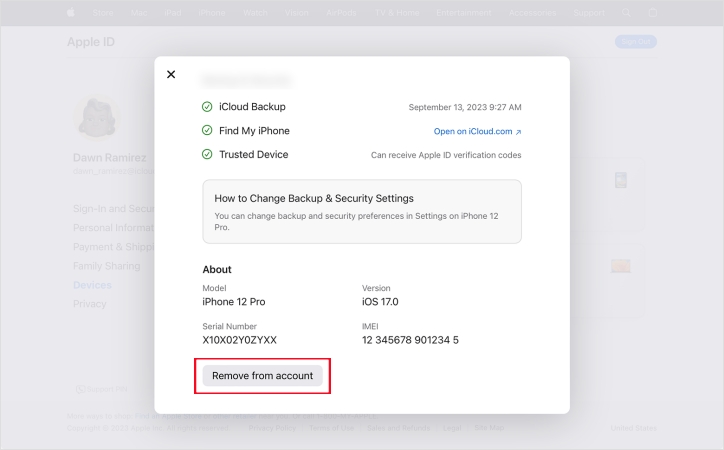724x450 pixels.
Task: Open the Vision menu item
Action: (296, 13)
